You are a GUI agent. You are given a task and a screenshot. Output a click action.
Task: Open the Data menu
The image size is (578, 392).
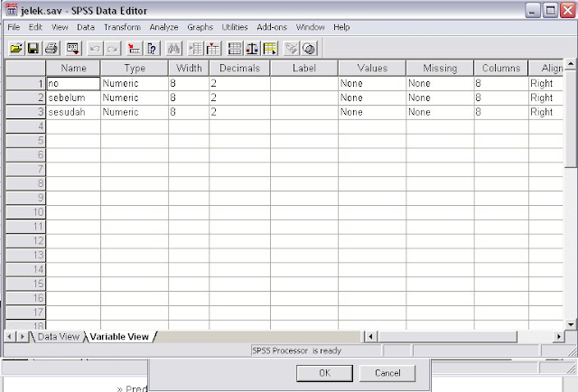(x=86, y=27)
